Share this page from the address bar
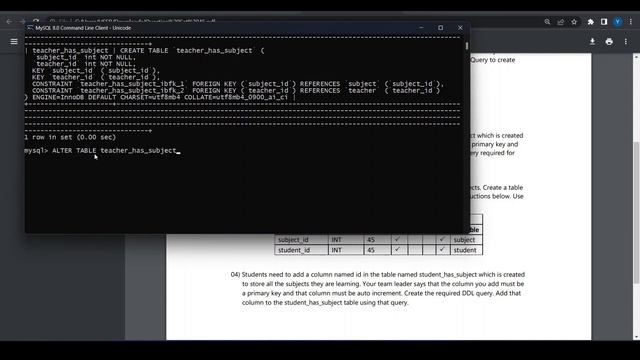This screenshot has width=640, height=360. (x=560, y=22)
